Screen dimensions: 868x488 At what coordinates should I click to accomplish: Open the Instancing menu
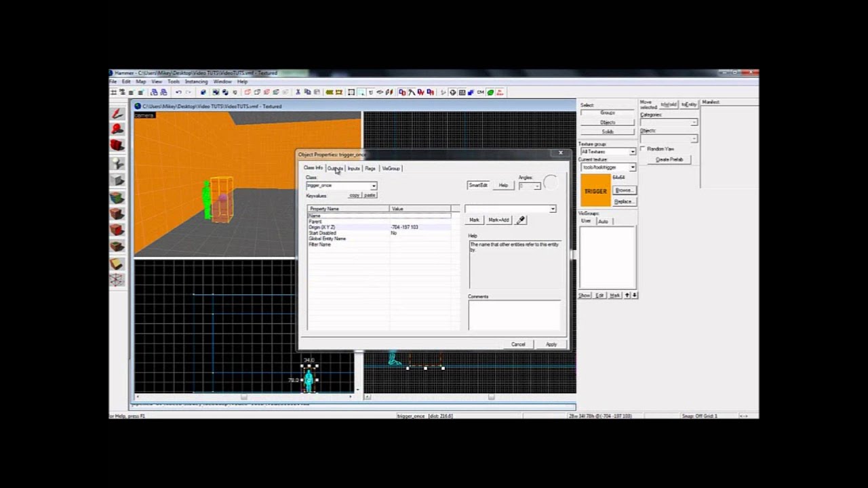click(197, 81)
